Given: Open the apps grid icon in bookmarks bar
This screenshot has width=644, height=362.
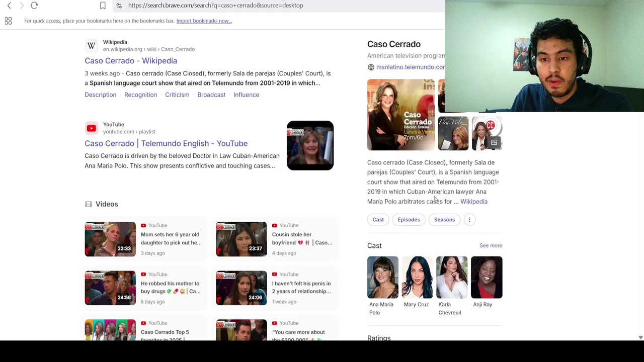Looking at the screenshot, I should 8,21.
